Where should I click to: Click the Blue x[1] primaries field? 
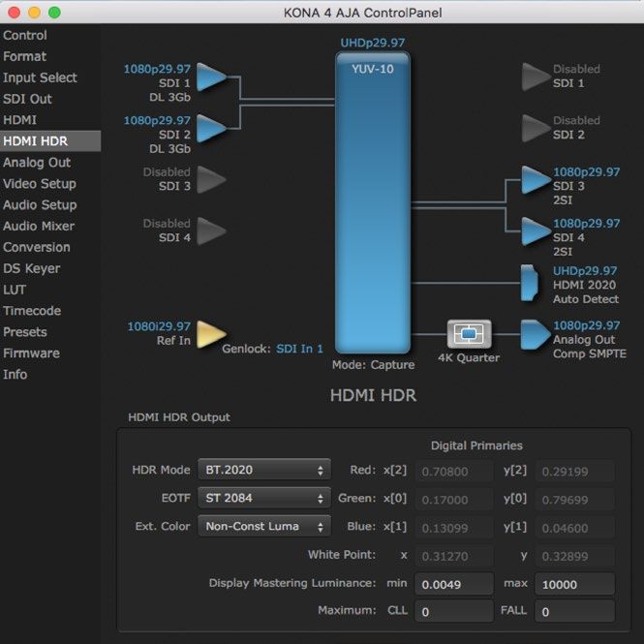coord(454,528)
